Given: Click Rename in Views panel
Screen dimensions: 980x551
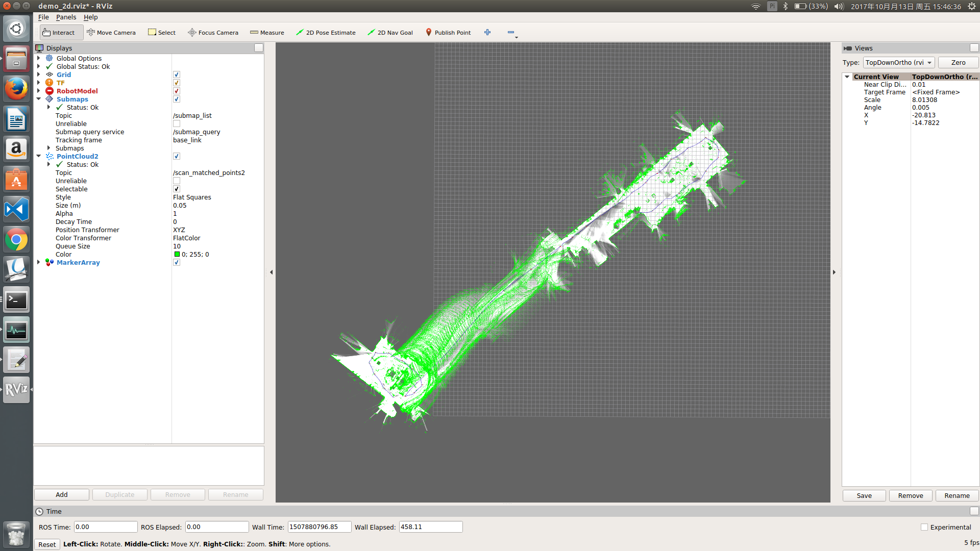Looking at the screenshot, I should click(x=957, y=495).
